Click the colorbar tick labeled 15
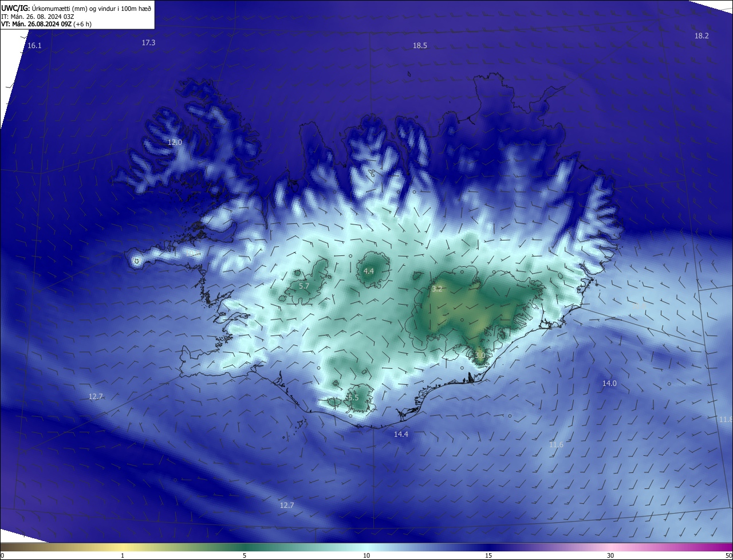Image resolution: width=733 pixels, height=560 pixels. point(488,555)
